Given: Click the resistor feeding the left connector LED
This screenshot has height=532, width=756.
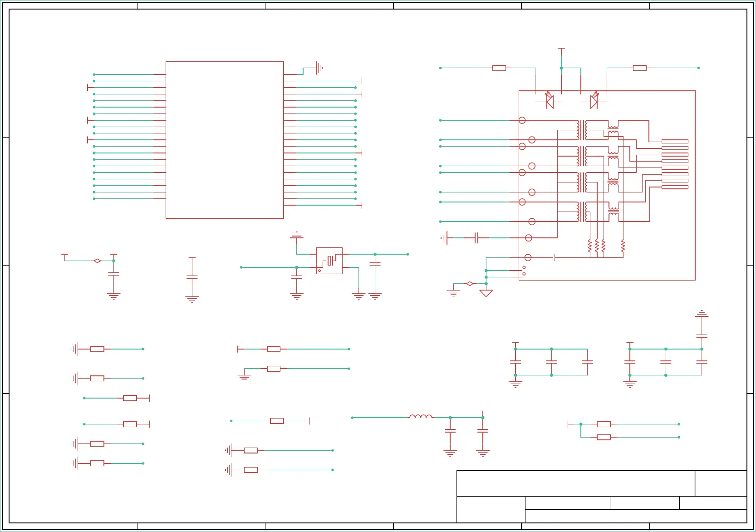Looking at the screenshot, I should [499, 68].
